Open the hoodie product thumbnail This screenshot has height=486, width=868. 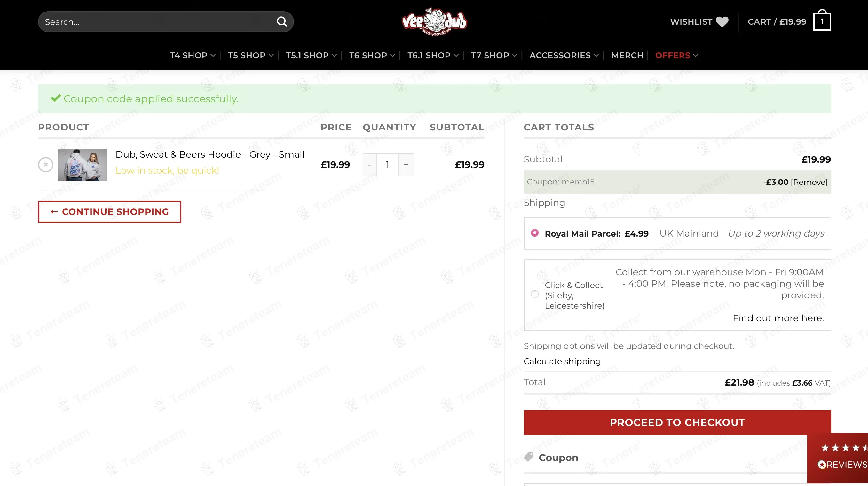click(x=82, y=165)
